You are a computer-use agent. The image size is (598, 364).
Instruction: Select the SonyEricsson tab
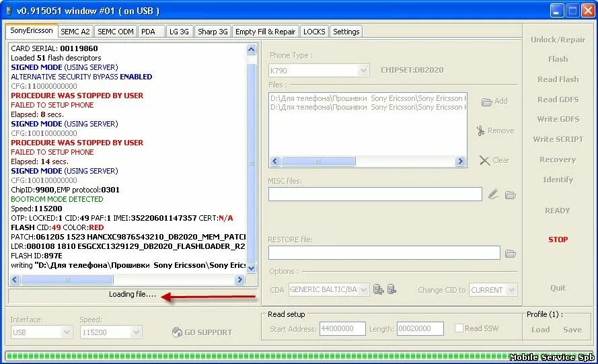pyautogui.click(x=32, y=30)
